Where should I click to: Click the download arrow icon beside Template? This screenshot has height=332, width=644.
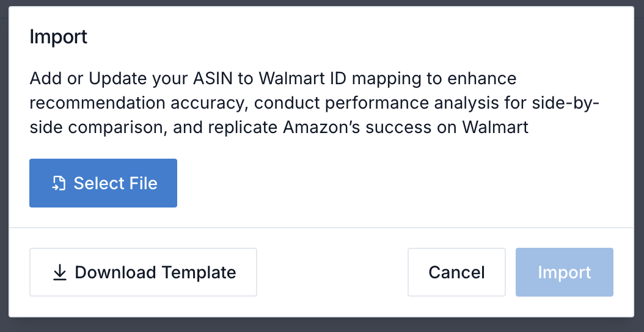point(60,272)
